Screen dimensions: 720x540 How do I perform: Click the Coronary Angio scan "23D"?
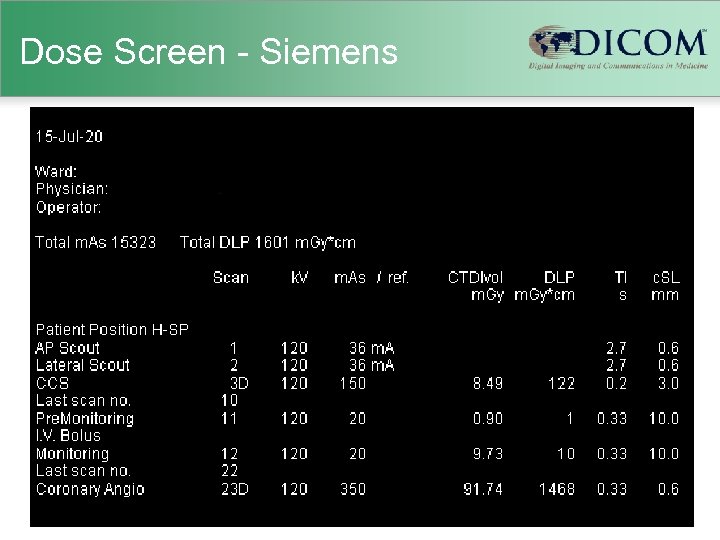tap(235, 489)
